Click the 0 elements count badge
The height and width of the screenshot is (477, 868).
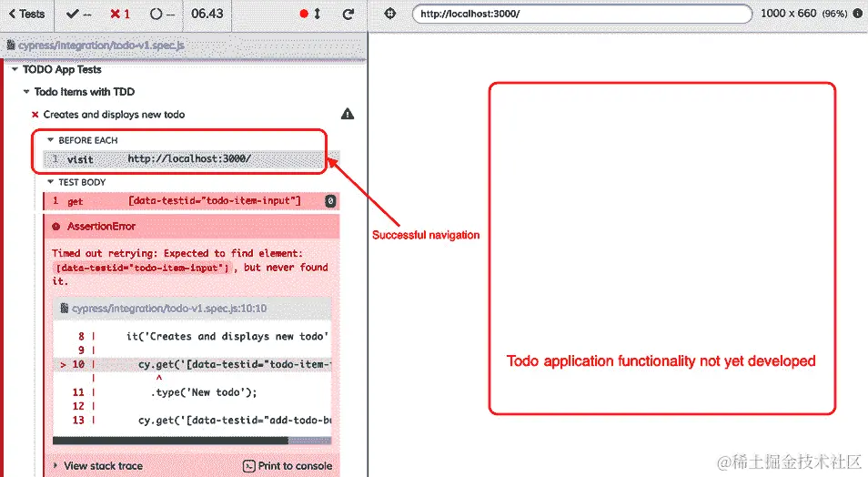pos(330,201)
